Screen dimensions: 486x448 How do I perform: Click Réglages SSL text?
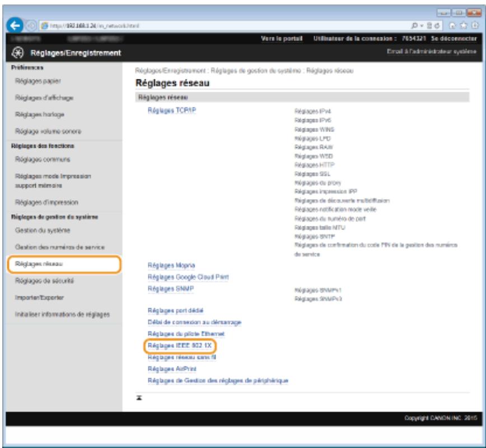pyautogui.click(x=312, y=174)
